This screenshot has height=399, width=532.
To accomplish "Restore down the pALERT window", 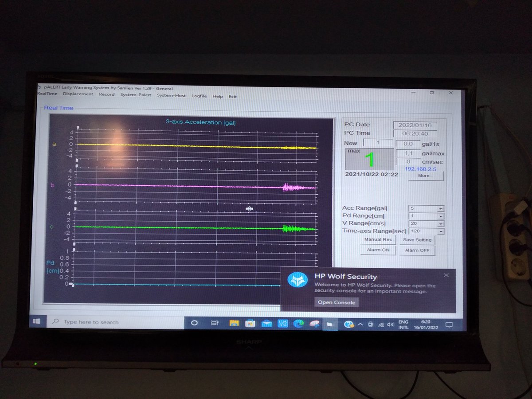I will pos(432,92).
